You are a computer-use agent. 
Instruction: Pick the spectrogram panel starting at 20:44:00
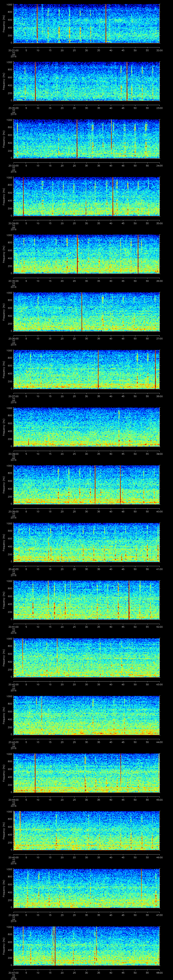[x=87, y=773]
